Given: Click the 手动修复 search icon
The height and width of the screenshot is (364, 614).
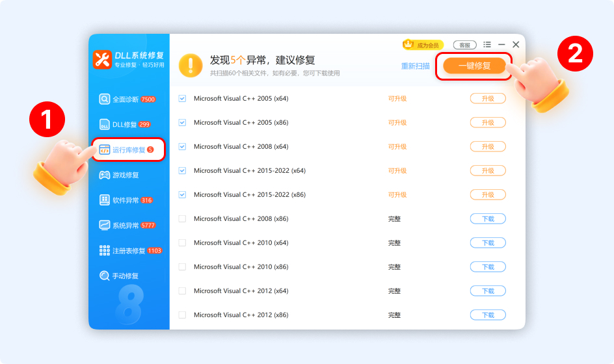Looking at the screenshot, I should tap(104, 276).
